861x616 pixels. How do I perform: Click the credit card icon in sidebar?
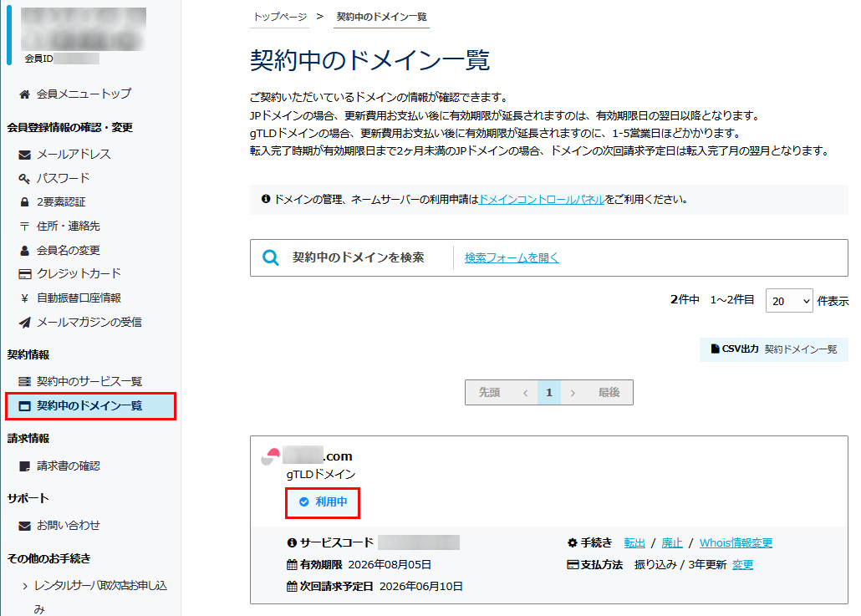(x=24, y=274)
